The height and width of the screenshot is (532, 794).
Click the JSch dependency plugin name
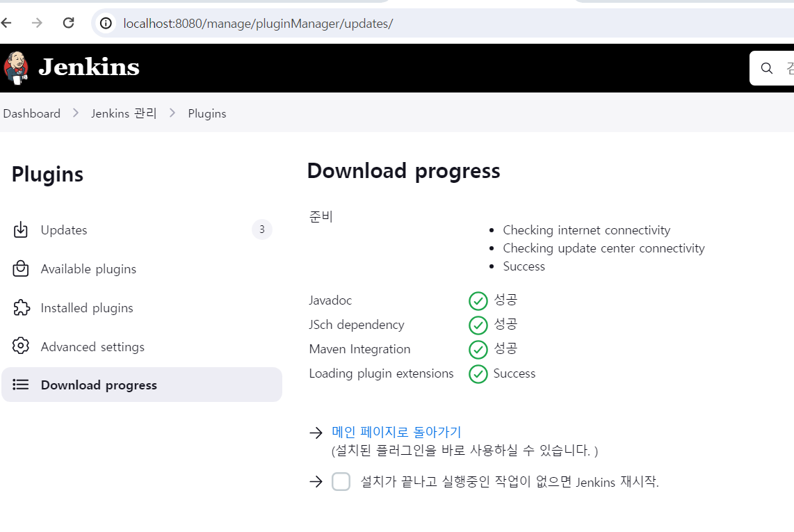point(357,325)
